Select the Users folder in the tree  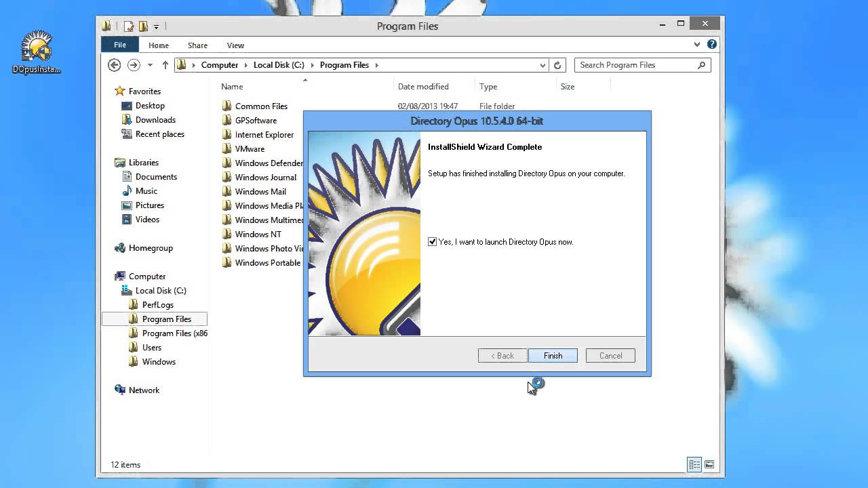click(151, 348)
